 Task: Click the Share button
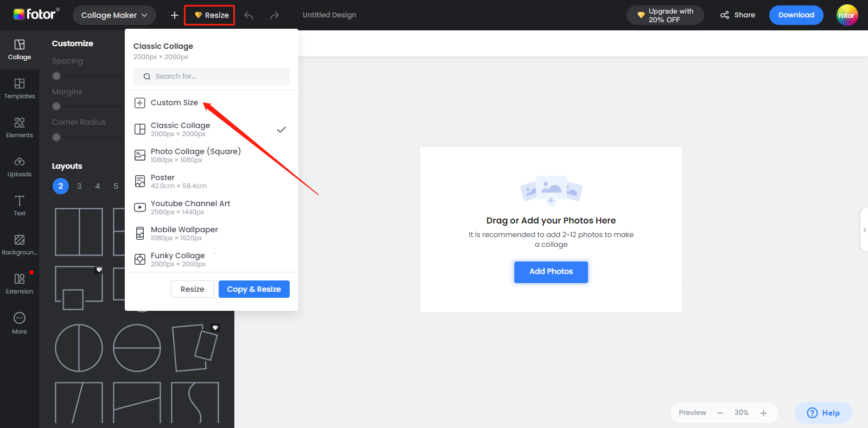[x=738, y=15]
